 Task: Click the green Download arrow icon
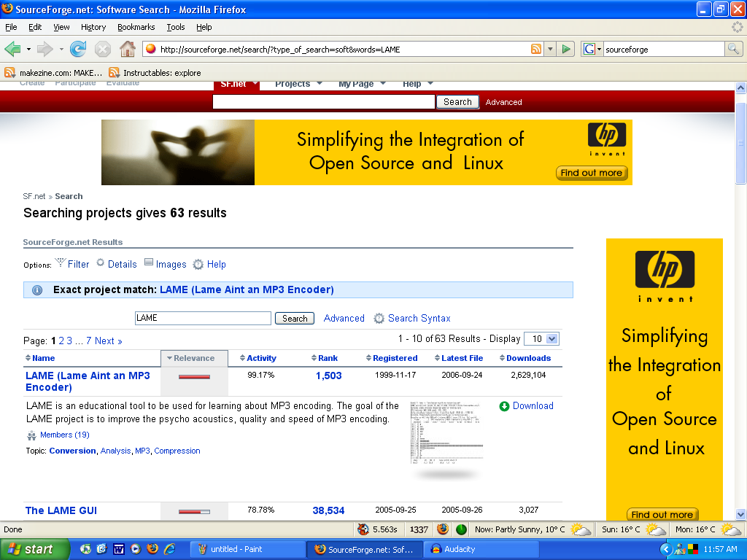click(x=504, y=406)
